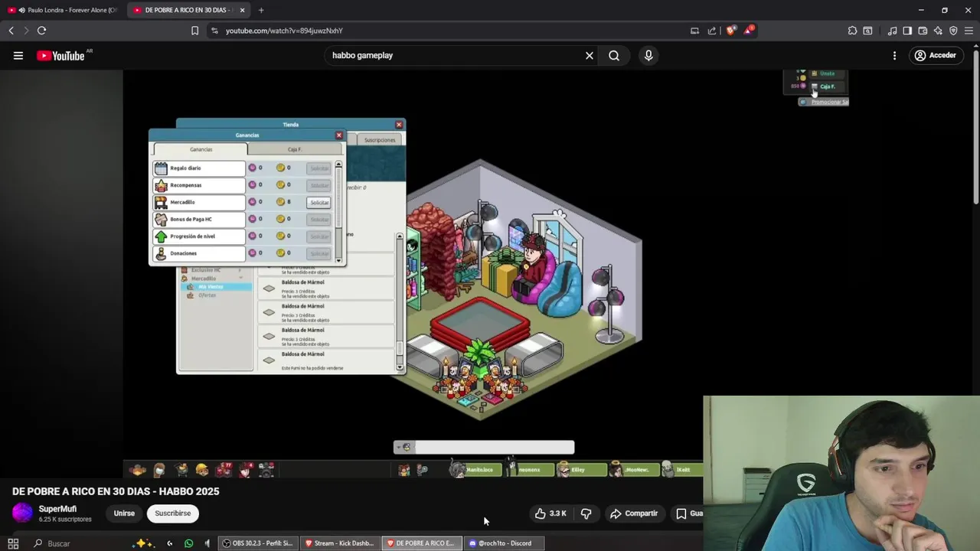980x551 pixels.
Task: Open Windows Start menu
Action: [13, 543]
